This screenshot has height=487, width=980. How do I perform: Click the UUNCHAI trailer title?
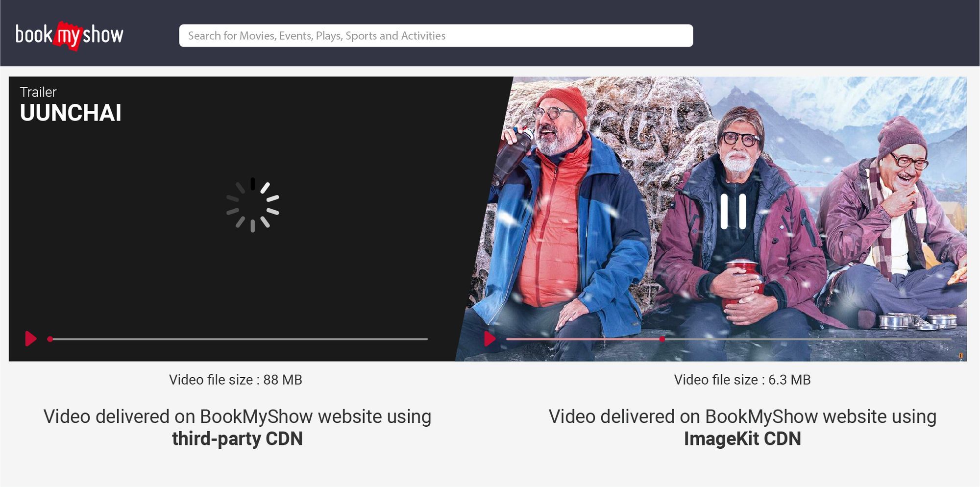71,113
